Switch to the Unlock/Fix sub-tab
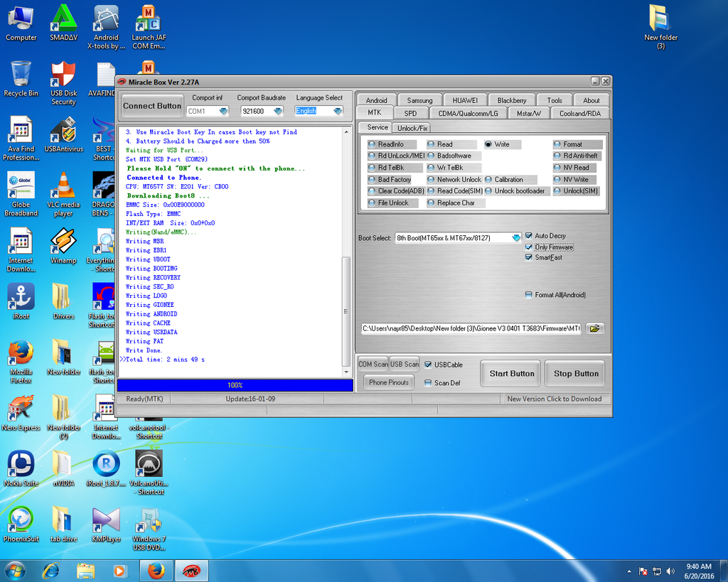 412,128
